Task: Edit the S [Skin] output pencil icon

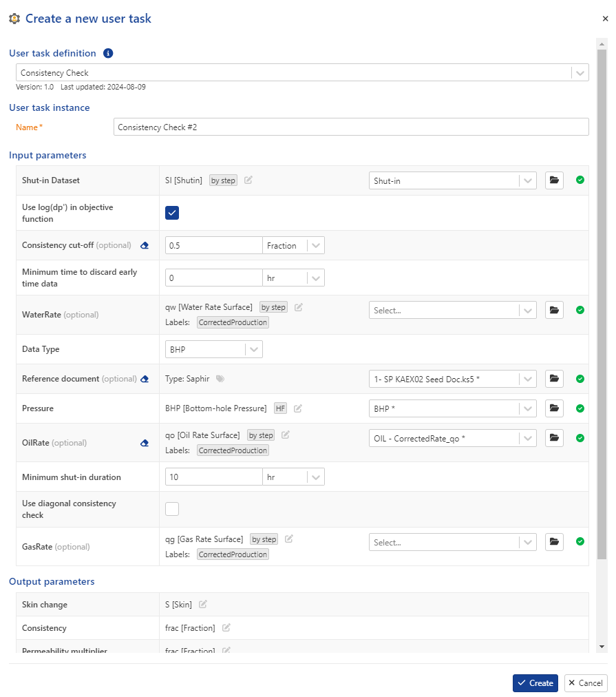Action: pyautogui.click(x=202, y=604)
